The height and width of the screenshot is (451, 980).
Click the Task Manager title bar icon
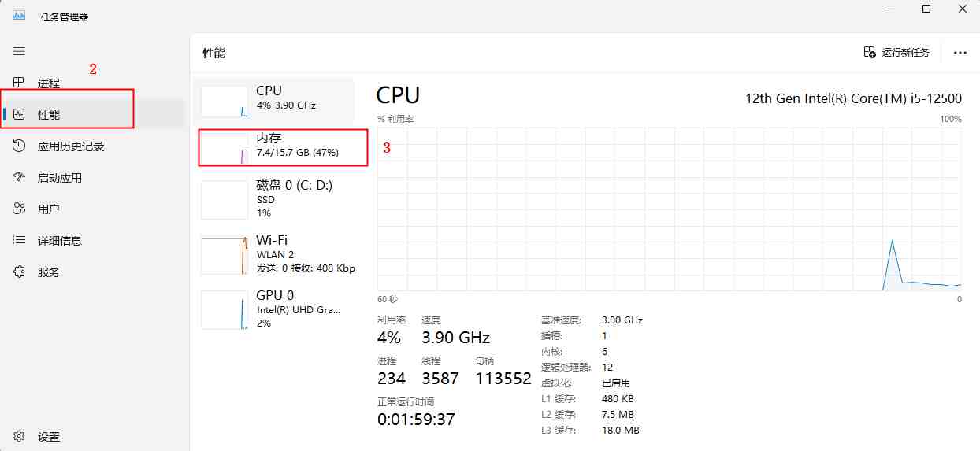point(19,15)
